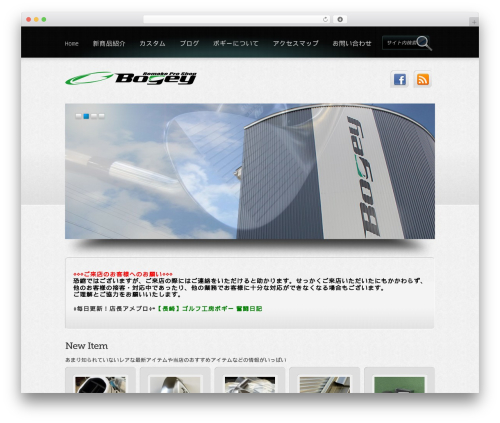Open the ボギーについて menu item
Screen dimensions: 500x423
pyautogui.click(x=236, y=43)
